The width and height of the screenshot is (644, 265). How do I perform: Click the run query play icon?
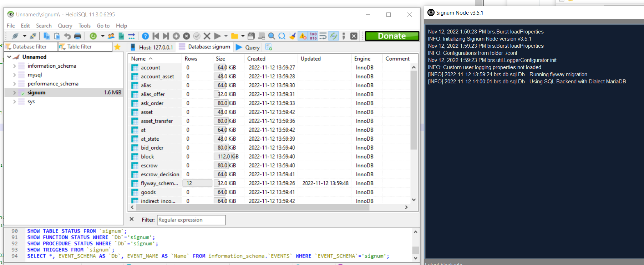pos(217,36)
